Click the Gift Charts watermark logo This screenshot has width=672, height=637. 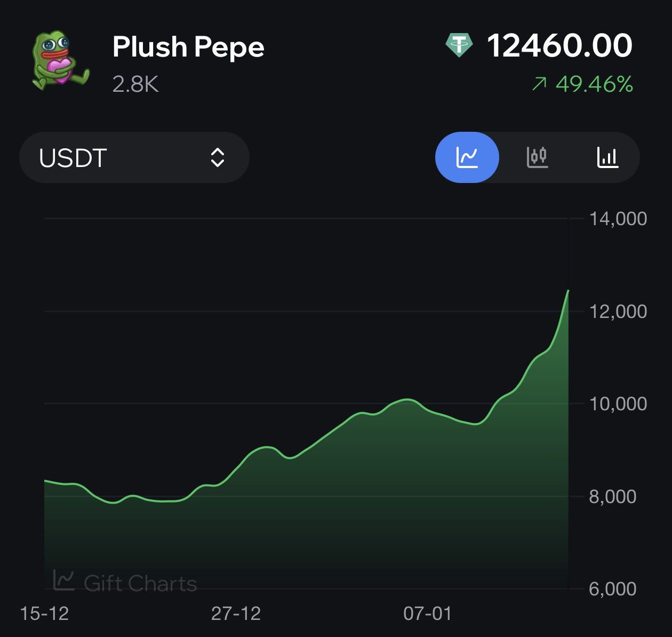click(x=63, y=580)
